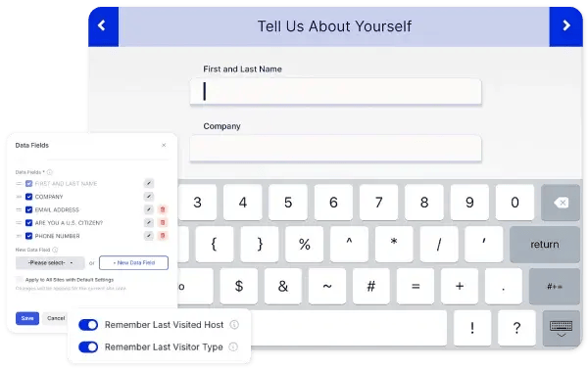The image size is (588, 368).
Task: Tap the plus key
Action: coord(460,287)
